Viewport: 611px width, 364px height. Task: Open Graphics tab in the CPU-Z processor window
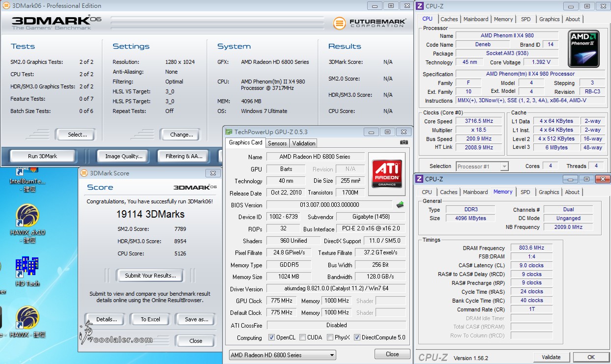coord(550,19)
